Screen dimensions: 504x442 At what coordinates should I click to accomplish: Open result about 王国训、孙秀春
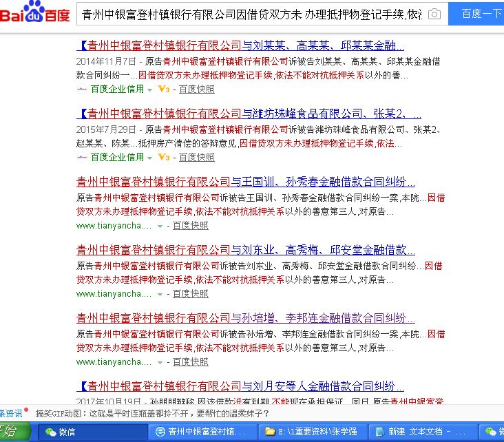[x=246, y=182]
